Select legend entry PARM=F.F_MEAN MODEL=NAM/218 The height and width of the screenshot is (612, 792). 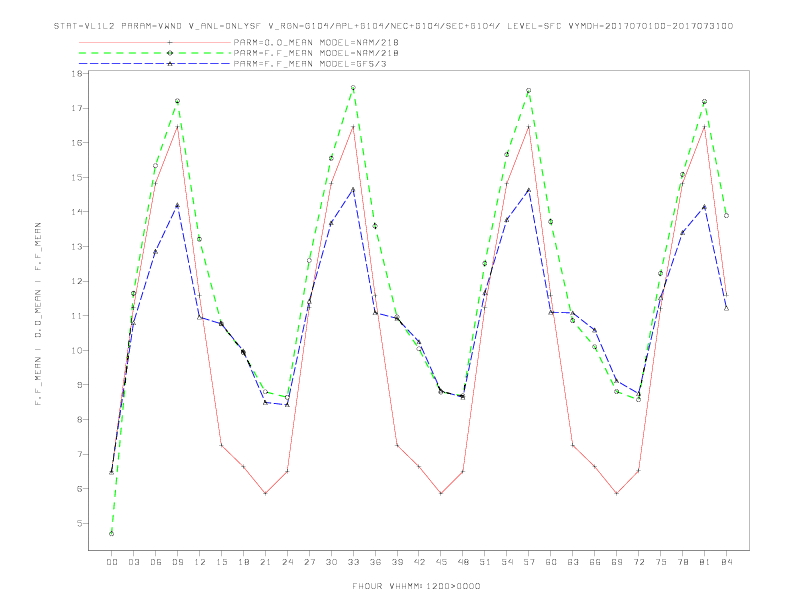[x=316, y=53]
